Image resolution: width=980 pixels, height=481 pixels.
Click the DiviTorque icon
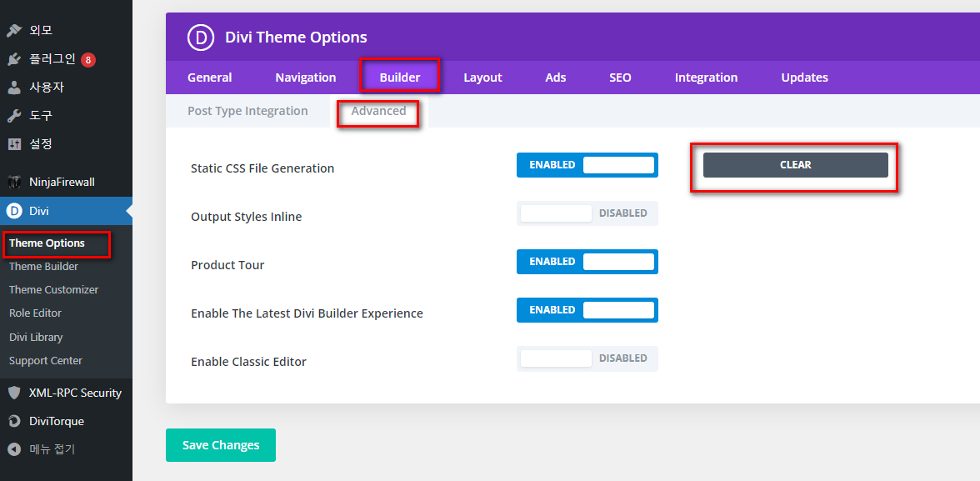14,421
